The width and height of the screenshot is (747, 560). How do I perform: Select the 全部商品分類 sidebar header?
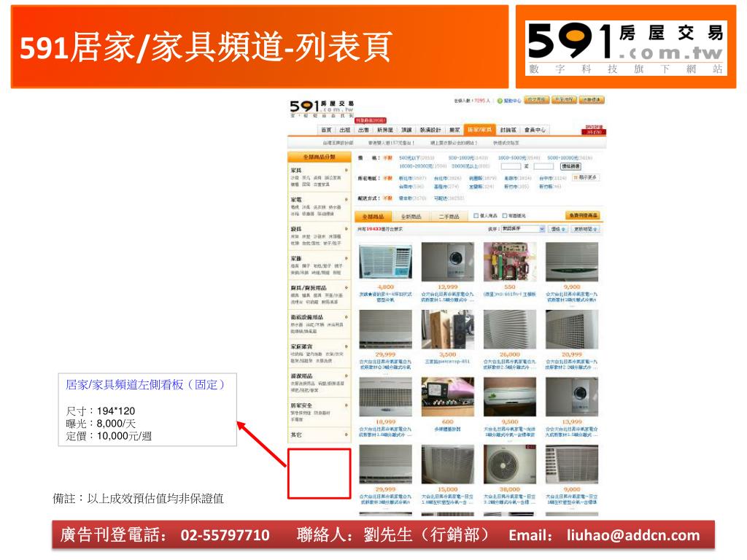(x=320, y=157)
